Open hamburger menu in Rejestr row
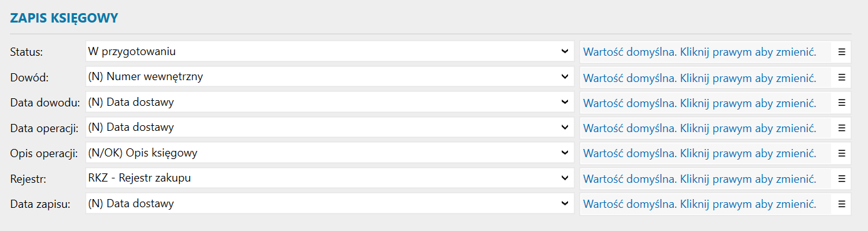This screenshot has width=868, height=231. click(842, 178)
